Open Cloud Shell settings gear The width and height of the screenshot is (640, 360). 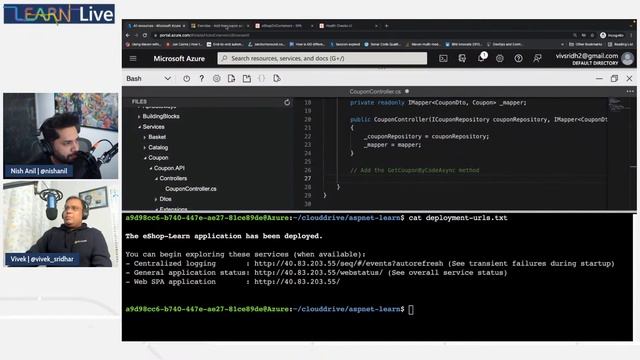[x=216, y=78]
